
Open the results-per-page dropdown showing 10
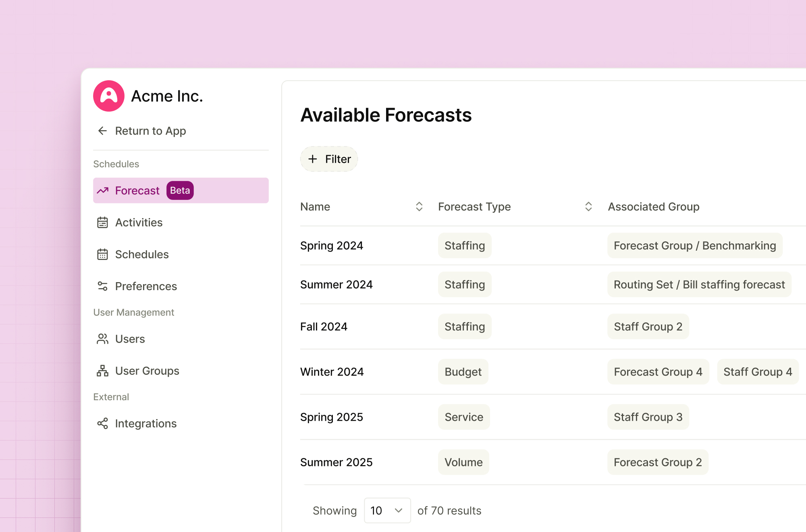point(387,511)
